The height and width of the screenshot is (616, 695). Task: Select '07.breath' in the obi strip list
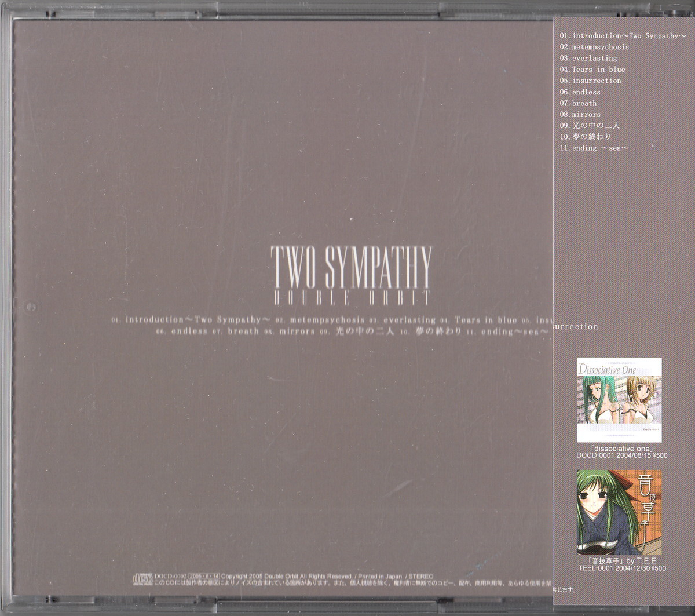pyautogui.click(x=578, y=103)
